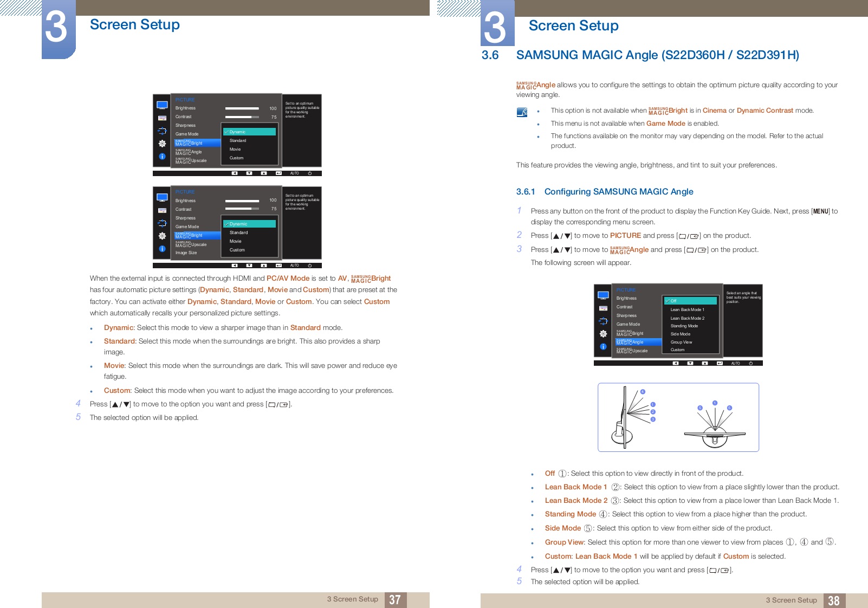Open highlighted MAGIC Angle row in the page 38 OSD
Screen dimensions: 868x608
tap(638, 342)
